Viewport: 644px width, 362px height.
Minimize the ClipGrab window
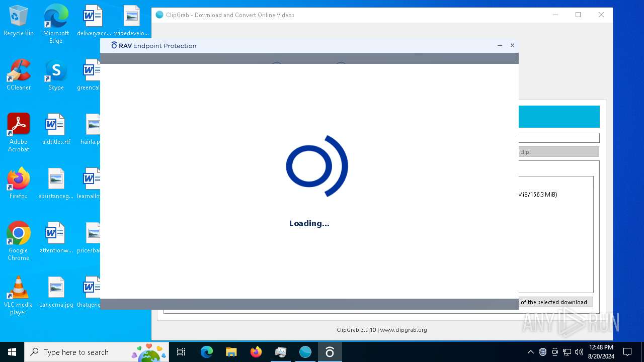555,15
